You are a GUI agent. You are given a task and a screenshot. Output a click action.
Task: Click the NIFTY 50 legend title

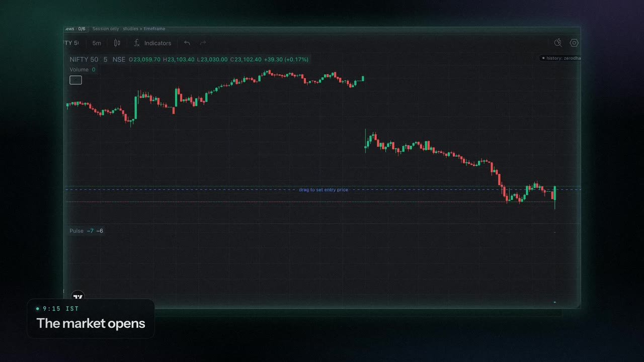pyautogui.click(x=84, y=59)
